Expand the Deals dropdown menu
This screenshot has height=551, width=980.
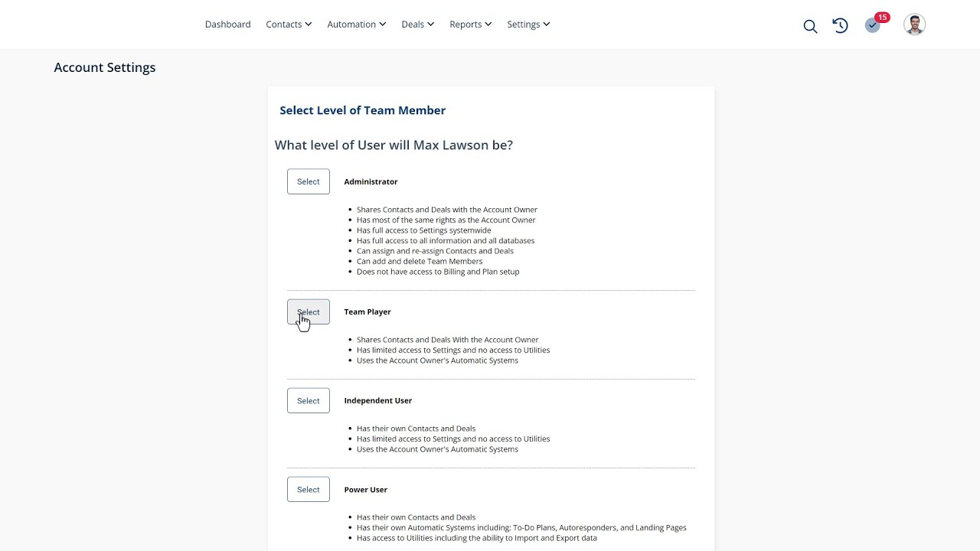tap(417, 24)
